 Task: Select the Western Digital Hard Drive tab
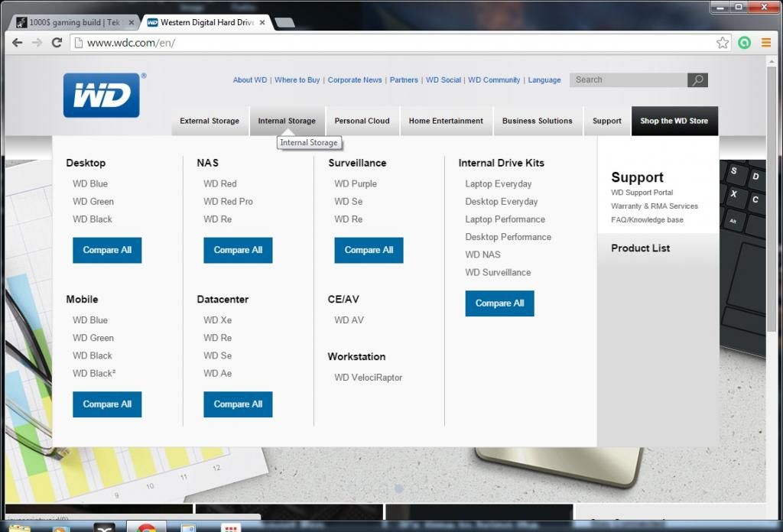pyautogui.click(x=208, y=22)
